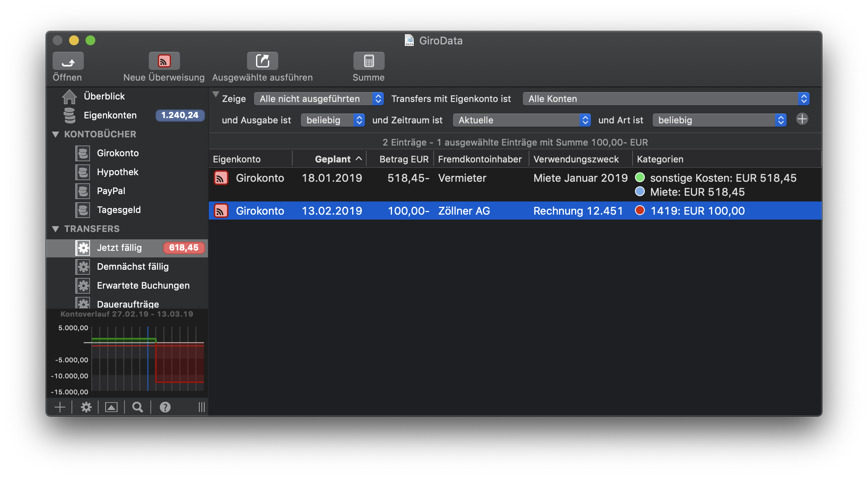Image resolution: width=868 pixels, height=477 pixels.
Task: Click the Betrag EUR column header
Action: coord(400,159)
